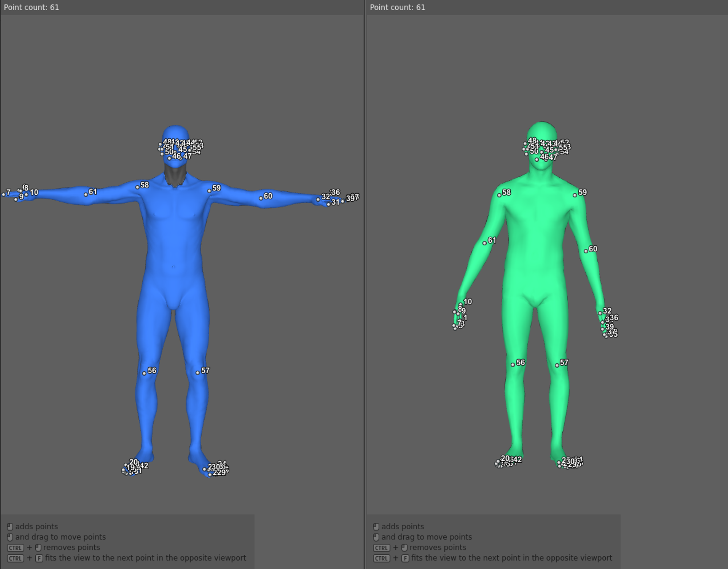
Task: Select knee point 57 on blue model
Action: 198,373
